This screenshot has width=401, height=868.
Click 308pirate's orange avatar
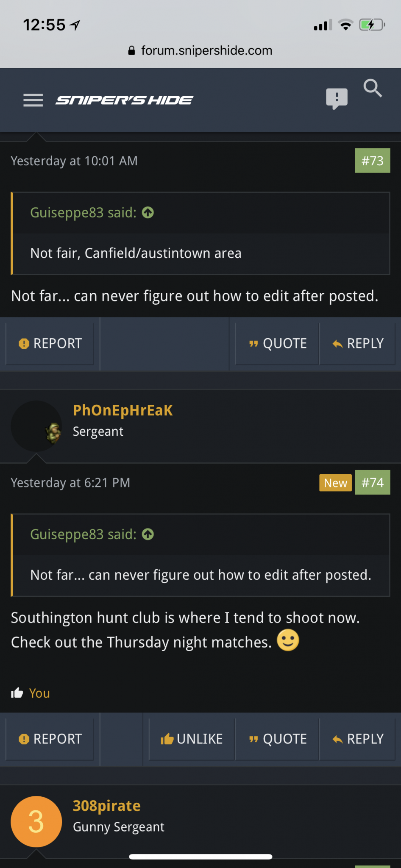36,821
